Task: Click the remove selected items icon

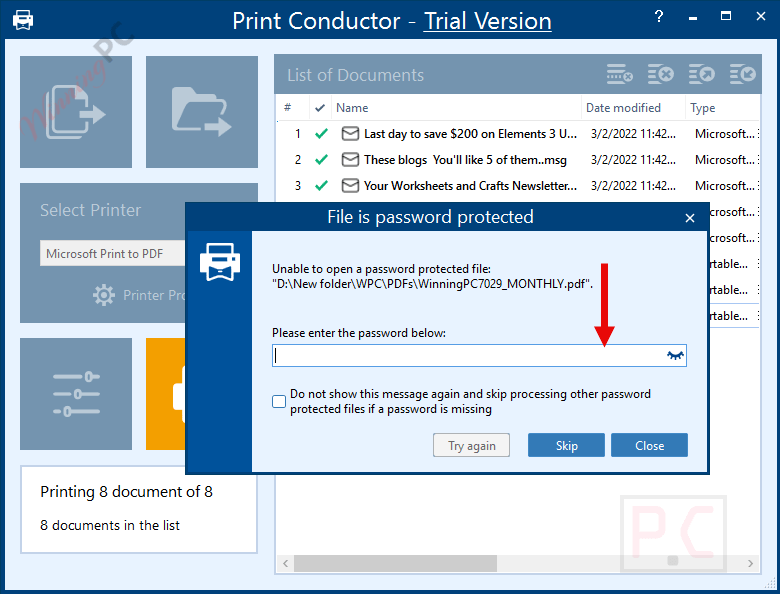Action: click(661, 75)
